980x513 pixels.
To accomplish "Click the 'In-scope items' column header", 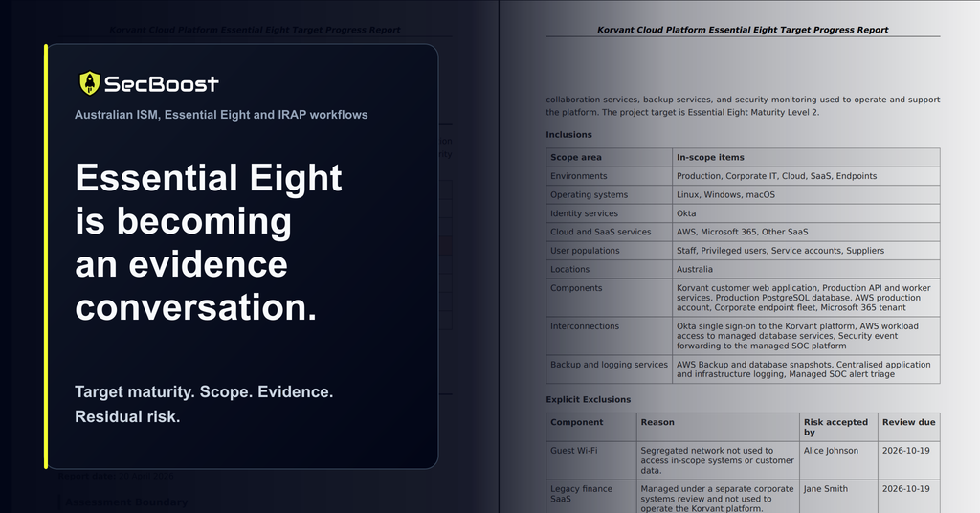I will 806,158.
